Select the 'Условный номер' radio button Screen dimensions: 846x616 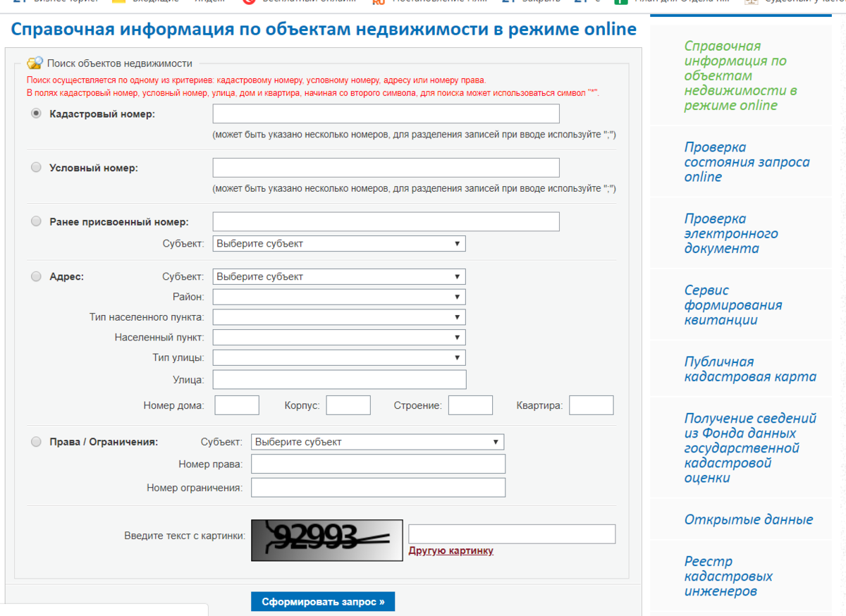[x=36, y=168]
